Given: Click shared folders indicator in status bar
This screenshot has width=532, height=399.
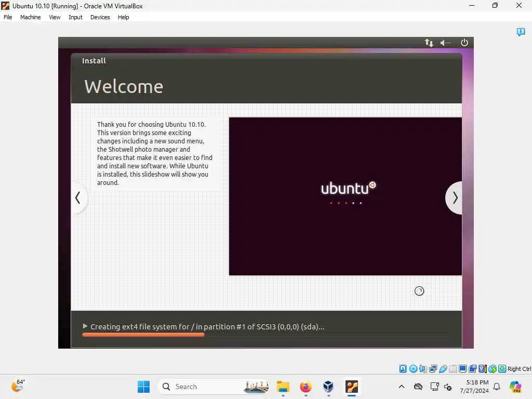Looking at the screenshot, I should pos(453,369).
